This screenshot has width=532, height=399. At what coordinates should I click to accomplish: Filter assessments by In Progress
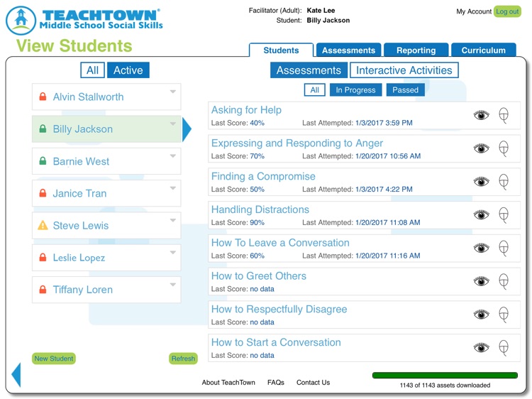pyautogui.click(x=355, y=90)
